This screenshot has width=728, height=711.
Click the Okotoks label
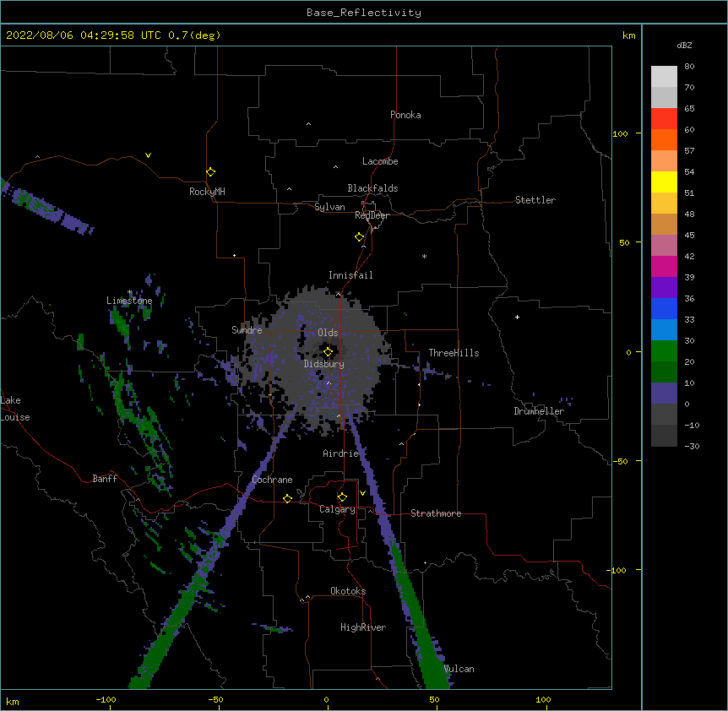[x=348, y=591]
